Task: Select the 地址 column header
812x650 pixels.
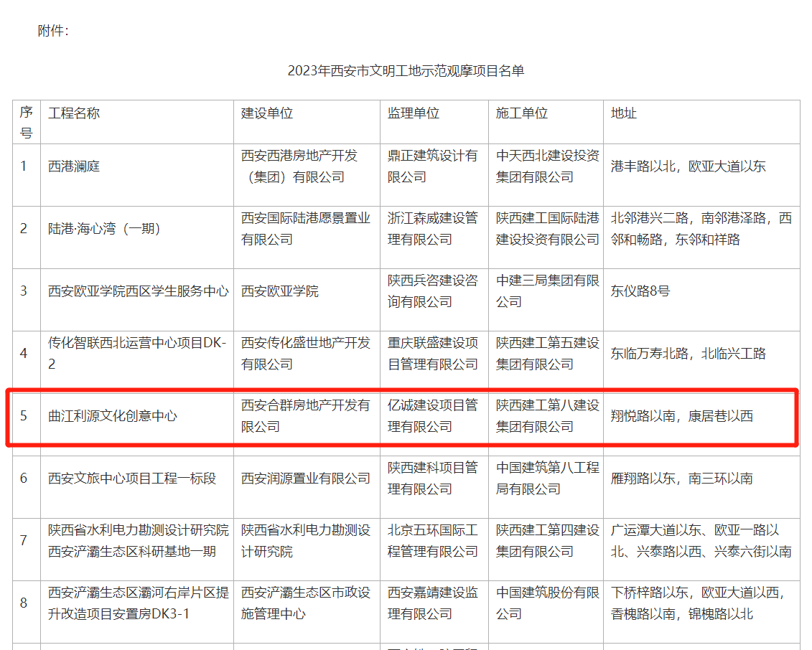Action: click(624, 113)
